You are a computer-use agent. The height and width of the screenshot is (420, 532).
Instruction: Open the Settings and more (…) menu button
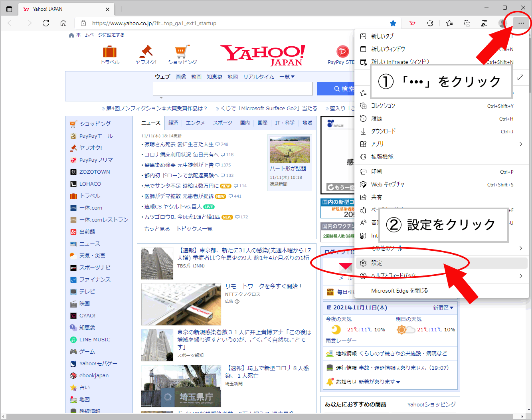521,23
